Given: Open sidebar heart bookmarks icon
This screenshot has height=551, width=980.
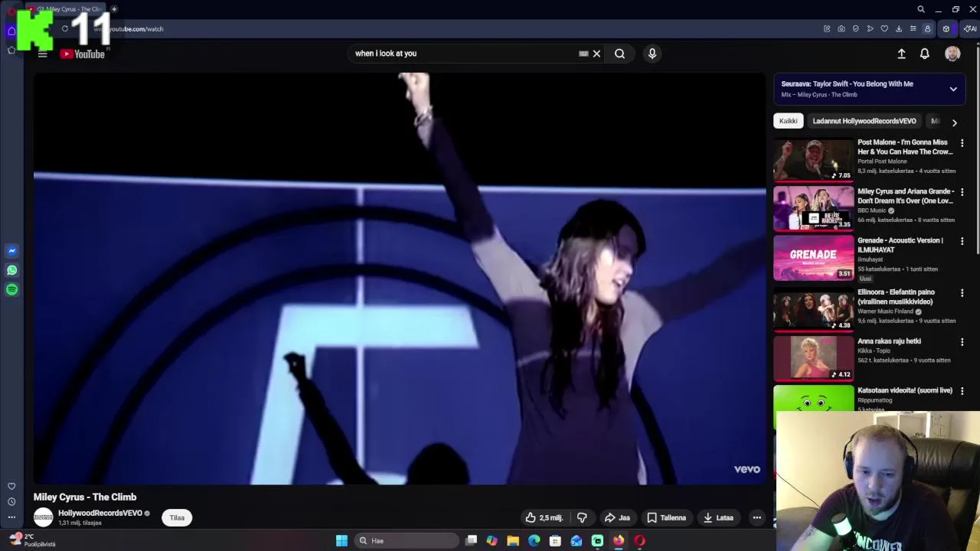Looking at the screenshot, I should pyautogui.click(x=11, y=486).
